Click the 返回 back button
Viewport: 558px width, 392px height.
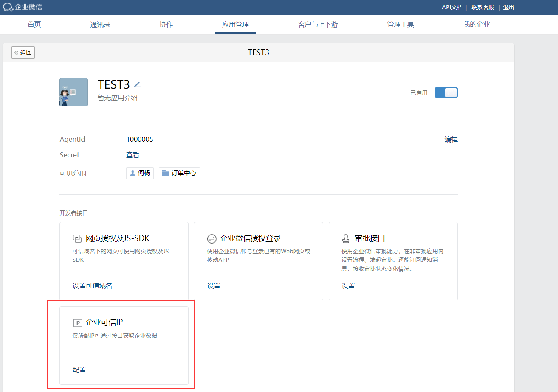[23, 53]
